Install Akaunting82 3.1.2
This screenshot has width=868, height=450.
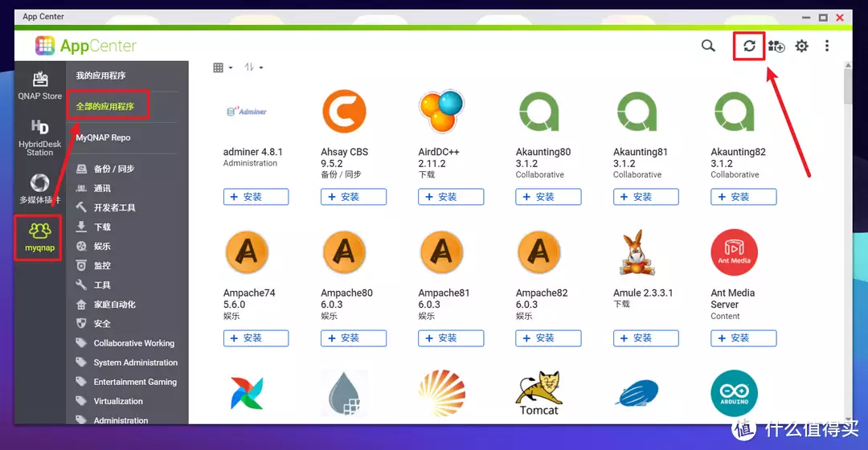pyautogui.click(x=743, y=197)
